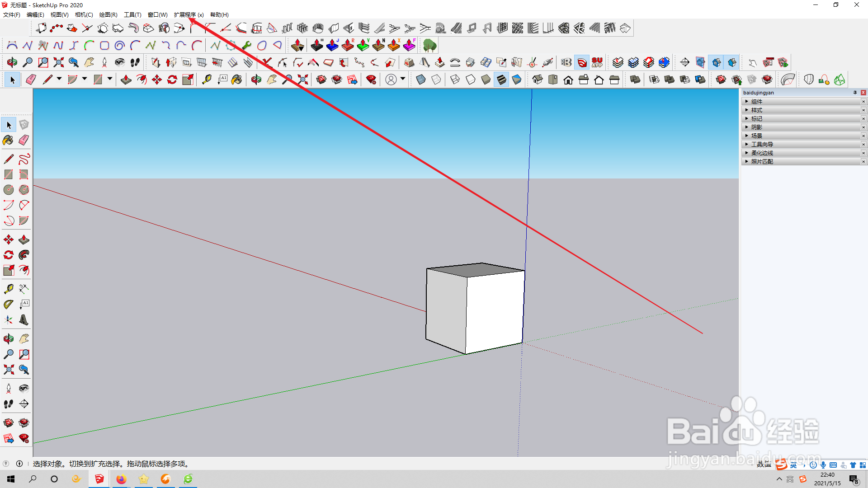Open Firefox from the taskbar
This screenshot has height=488, width=868.
121,479
